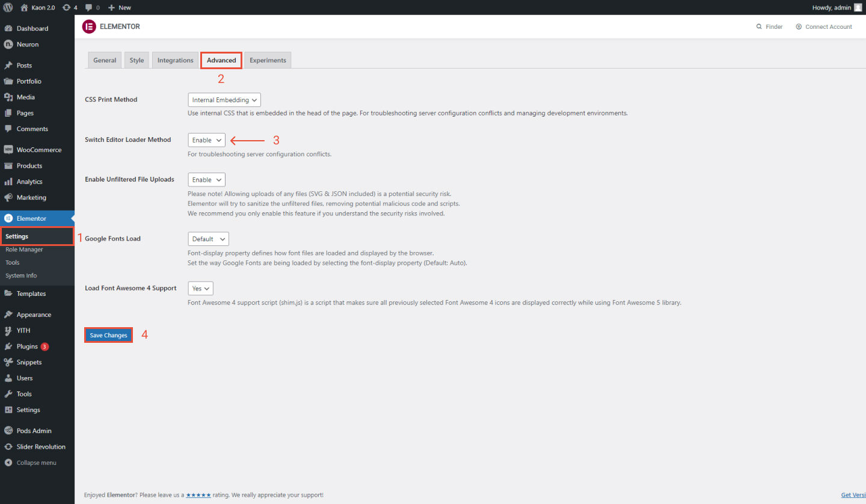Viewport: 866px width, 504px height.
Task: Click the Elementor sidebar menu icon
Action: 8,218
